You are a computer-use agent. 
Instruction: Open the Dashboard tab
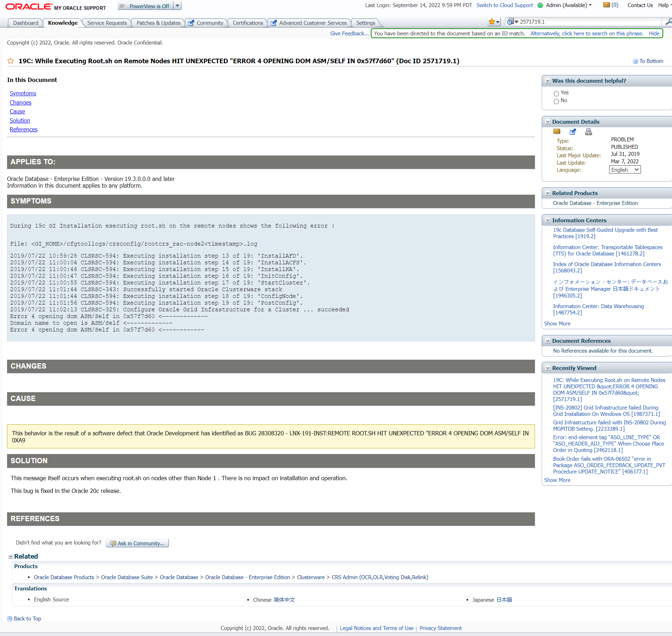[26, 23]
